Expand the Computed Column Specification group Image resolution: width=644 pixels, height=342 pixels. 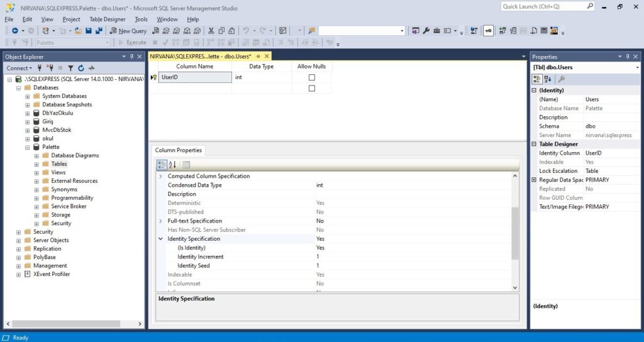coord(160,176)
